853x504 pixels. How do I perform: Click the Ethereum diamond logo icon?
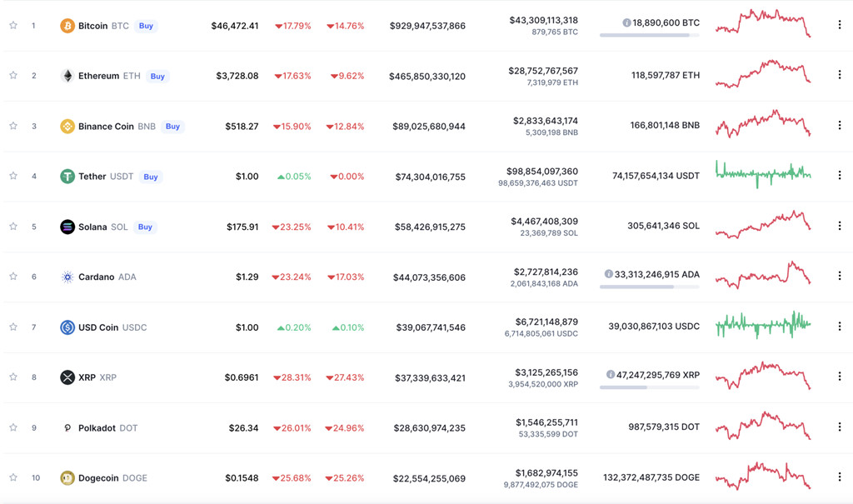(67, 76)
